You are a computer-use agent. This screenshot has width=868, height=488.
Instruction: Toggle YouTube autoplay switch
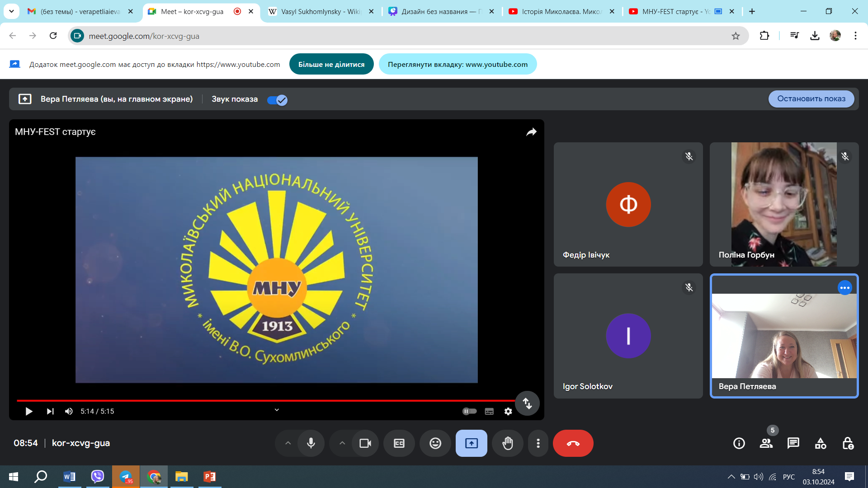(470, 411)
